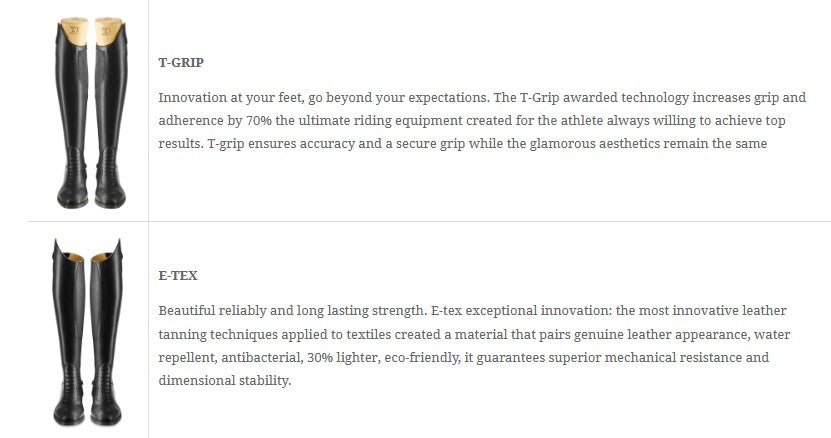Select the T-GRIP heading
The height and width of the screenshot is (438, 831).
pos(181,62)
